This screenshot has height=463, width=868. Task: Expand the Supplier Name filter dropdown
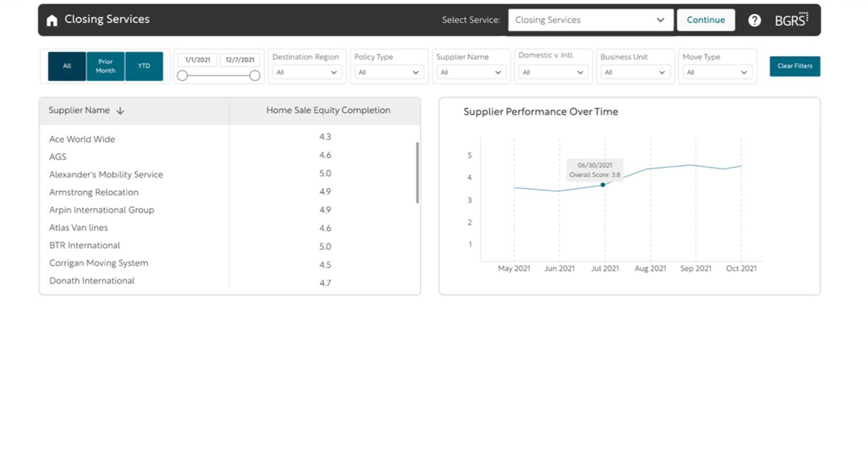[470, 72]
